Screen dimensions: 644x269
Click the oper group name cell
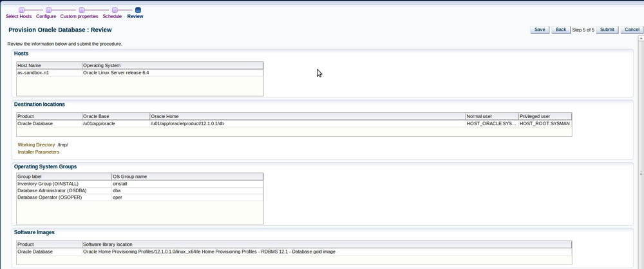(187, 197)
